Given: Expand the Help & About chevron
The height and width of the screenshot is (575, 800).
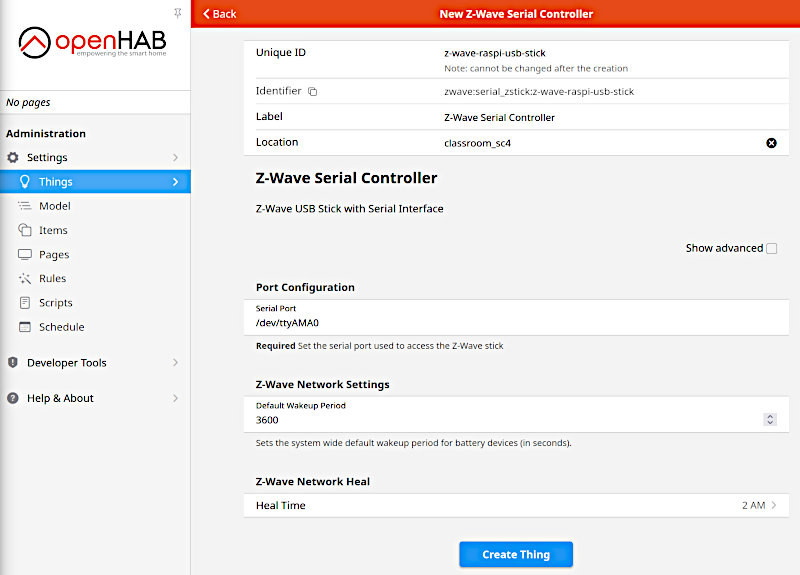Looking at the screenshot, I should [x=176, y=398].
